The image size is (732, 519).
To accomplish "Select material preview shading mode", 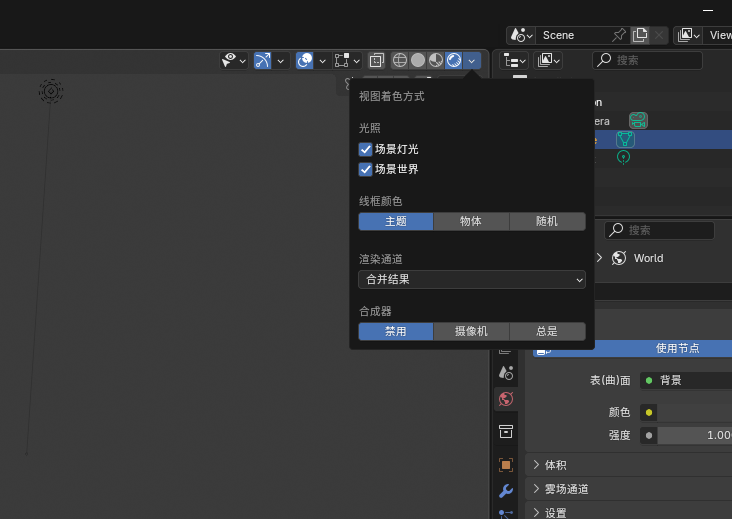I will (x=436, y=60).
